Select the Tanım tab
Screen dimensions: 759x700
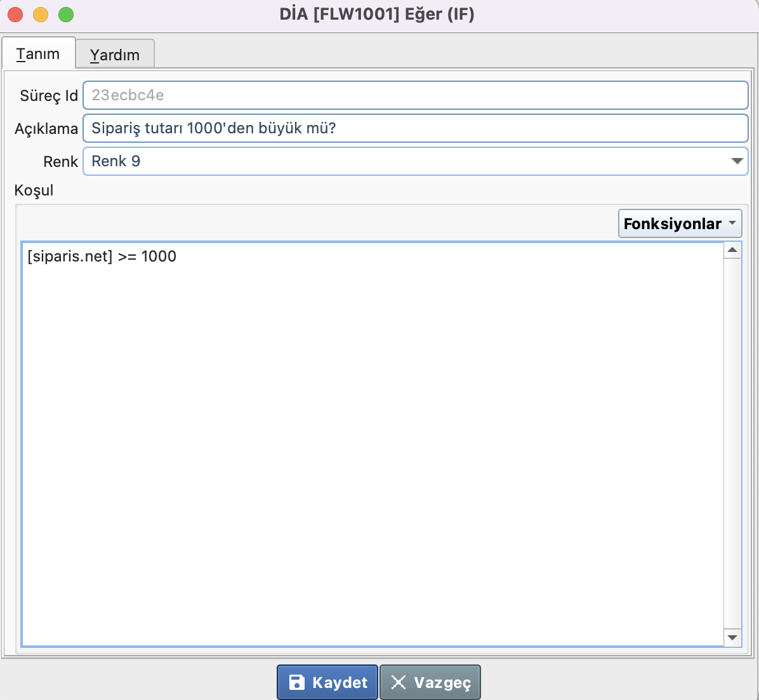click(x=38, y=54)
